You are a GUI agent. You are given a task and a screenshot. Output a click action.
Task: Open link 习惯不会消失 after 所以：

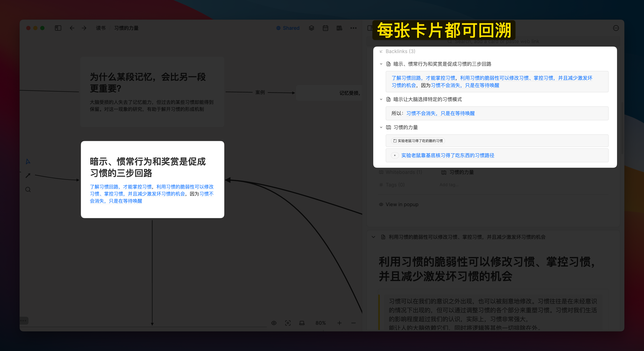440,113
